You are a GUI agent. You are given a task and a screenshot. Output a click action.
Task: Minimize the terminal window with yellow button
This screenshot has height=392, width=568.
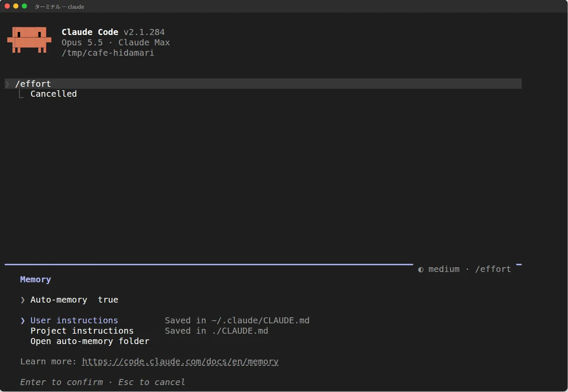[x=16, y=6]
